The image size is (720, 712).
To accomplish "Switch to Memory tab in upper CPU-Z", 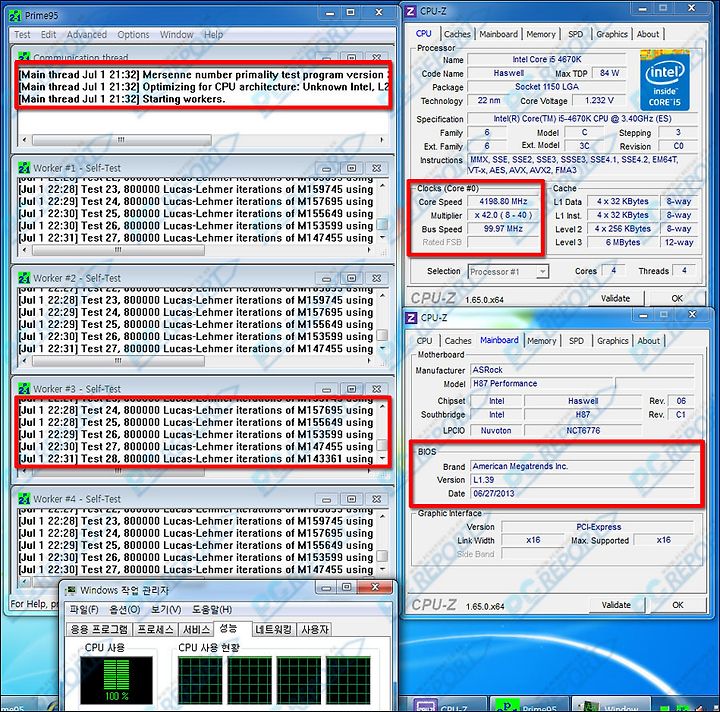I will [540, 34].
